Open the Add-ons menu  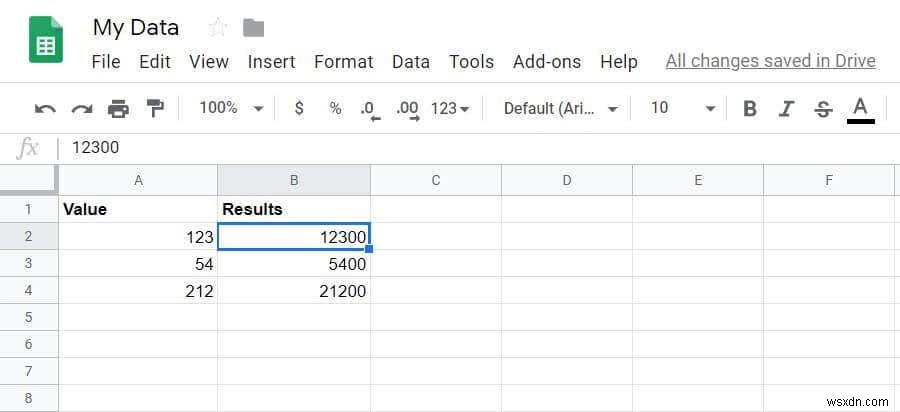pyautogui.click(x=546, y=61)
